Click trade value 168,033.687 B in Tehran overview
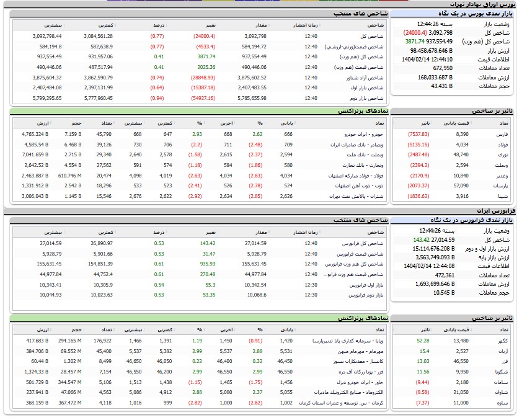 [435, 78]
